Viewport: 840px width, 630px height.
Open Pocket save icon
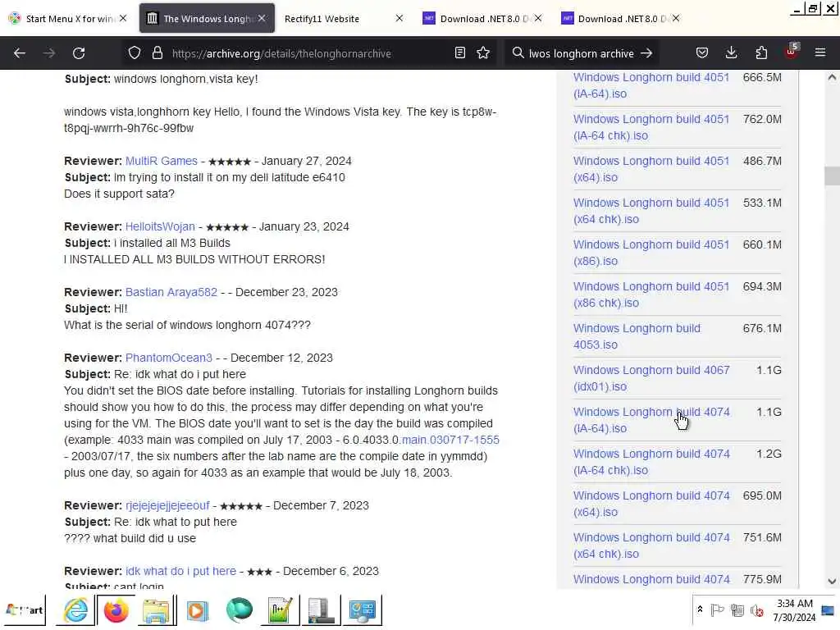[x=702, y=53]
